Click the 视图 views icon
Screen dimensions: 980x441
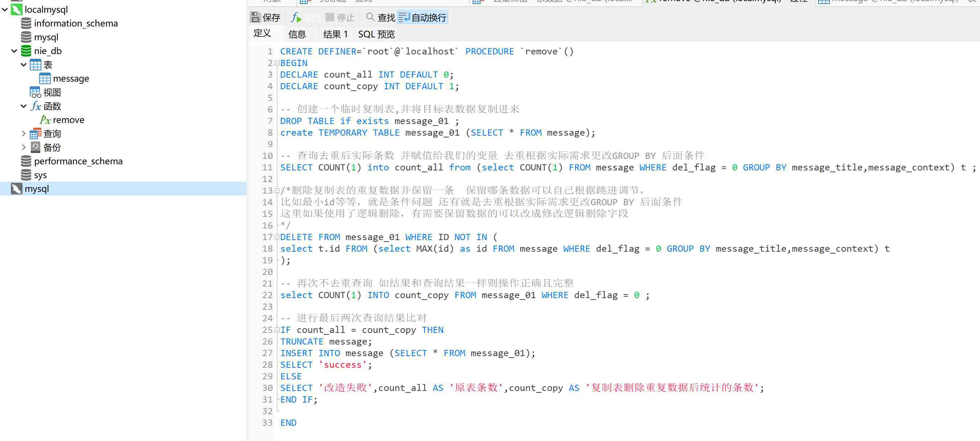pos(35,92)
